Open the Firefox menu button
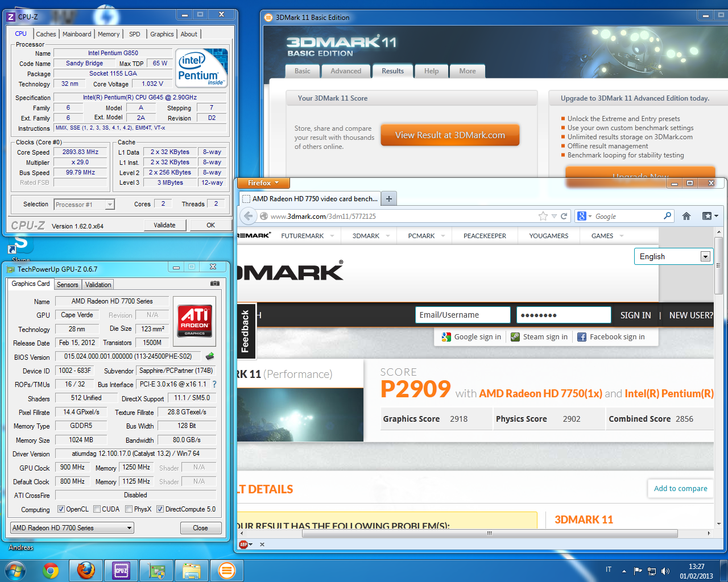728x582 pixels. point(263,183)
